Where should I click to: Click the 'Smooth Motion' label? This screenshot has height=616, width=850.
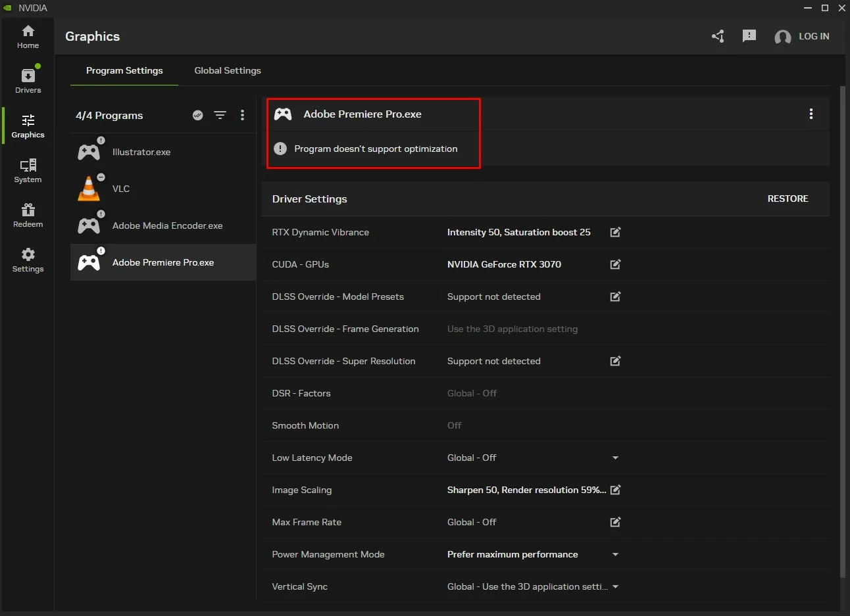click(305, 425)
